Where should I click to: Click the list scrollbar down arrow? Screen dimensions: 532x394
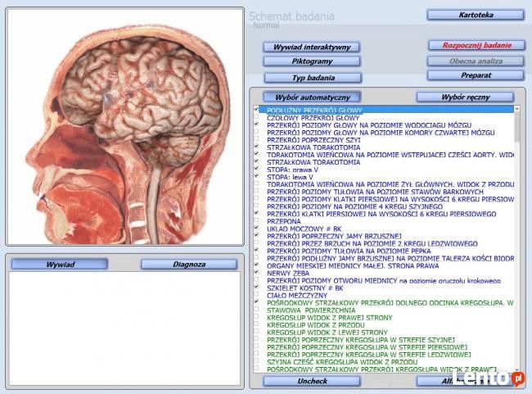point(517,369)
